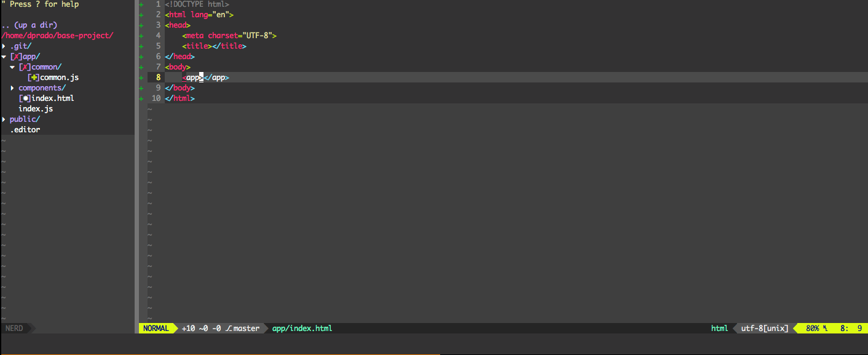
Task: Expand the .git/ folder arrow
Action: pos(4,46)
